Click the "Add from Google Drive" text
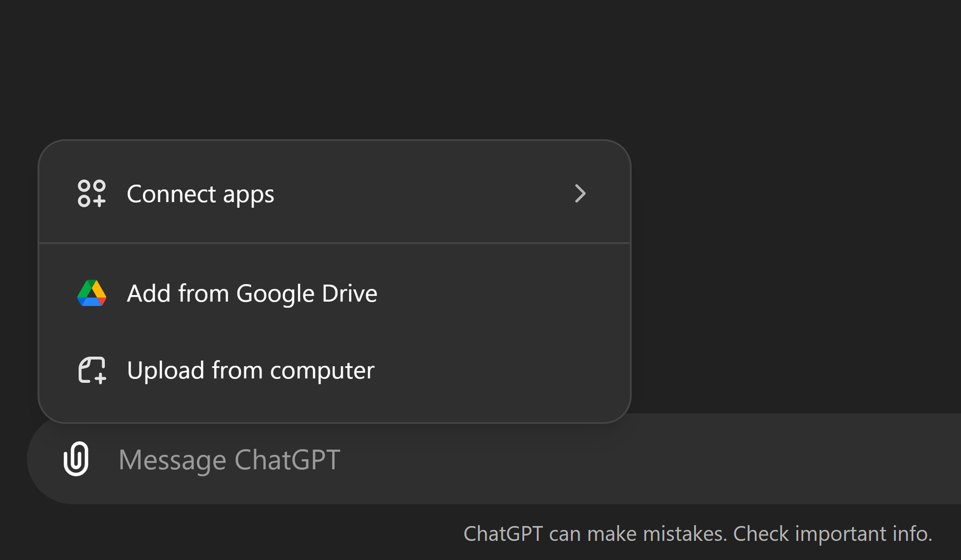This screenshot has width=961, height=560. point(252,293)
